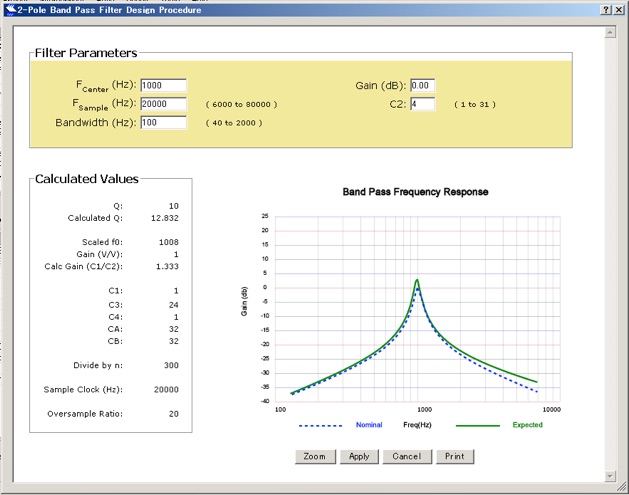Viewport: 629px width, 495px height.
Task: Close the Band Pass Filter dialog
Action: [x=619, y=10]
